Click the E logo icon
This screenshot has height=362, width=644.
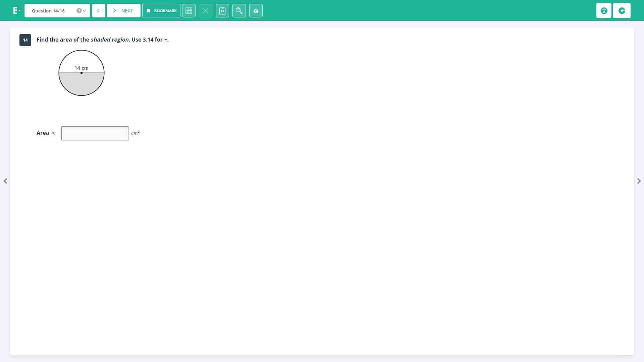[15, 11]
